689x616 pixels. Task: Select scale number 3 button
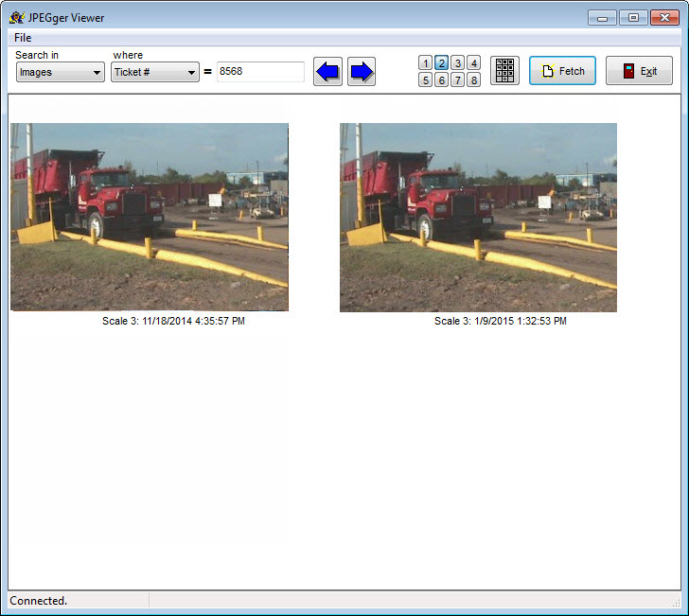(458, 63)
